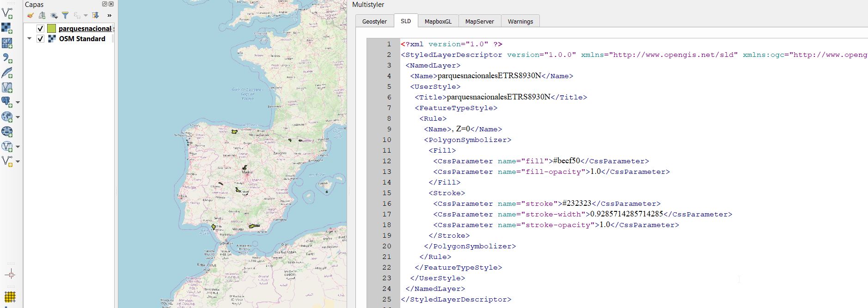Click the yellow grid plugin icon
Viewport: 868px width, 308px height.
[x=10, y=296]
